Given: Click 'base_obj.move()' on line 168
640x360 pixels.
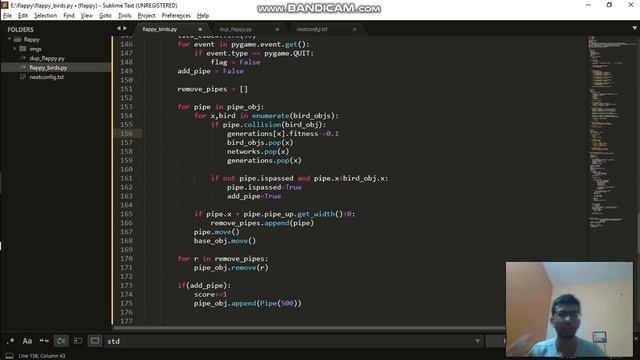Looking at the screenshot, I should tap(225, 241).
